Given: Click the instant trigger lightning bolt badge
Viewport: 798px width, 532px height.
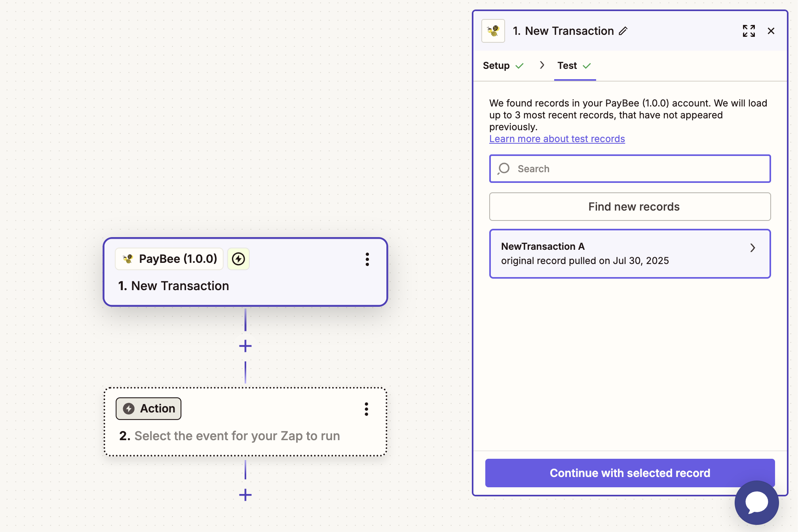Looking at the screenshot, I should (238, 259).
